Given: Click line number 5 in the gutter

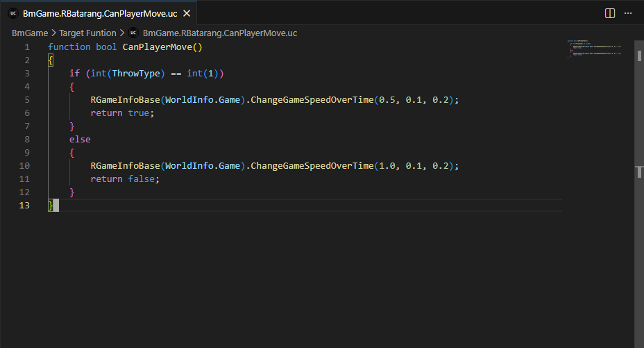Looking at the screenshot, I should (27, 100).
